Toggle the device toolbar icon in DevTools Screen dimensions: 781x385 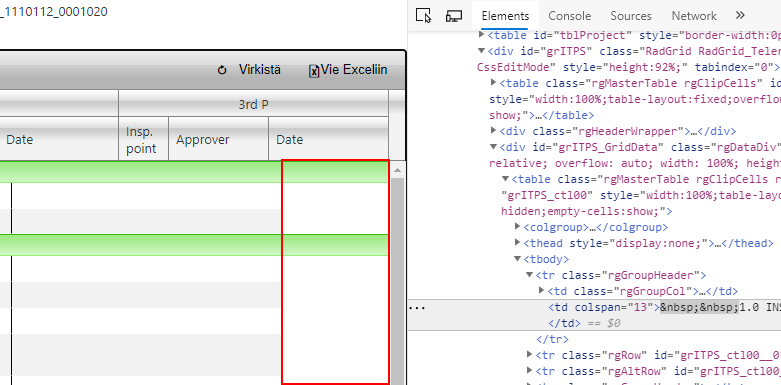(454, 15)
